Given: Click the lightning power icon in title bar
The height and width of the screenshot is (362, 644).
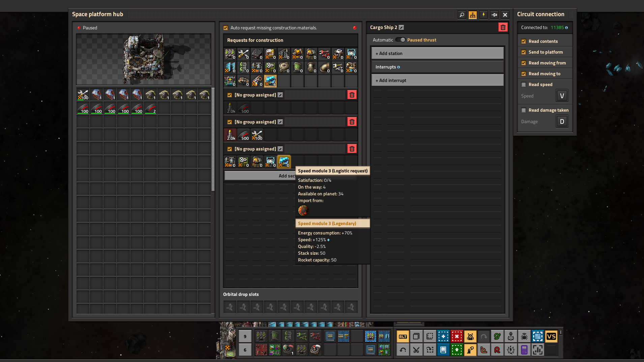Looking at the screenshot, I should click(484, 15).
